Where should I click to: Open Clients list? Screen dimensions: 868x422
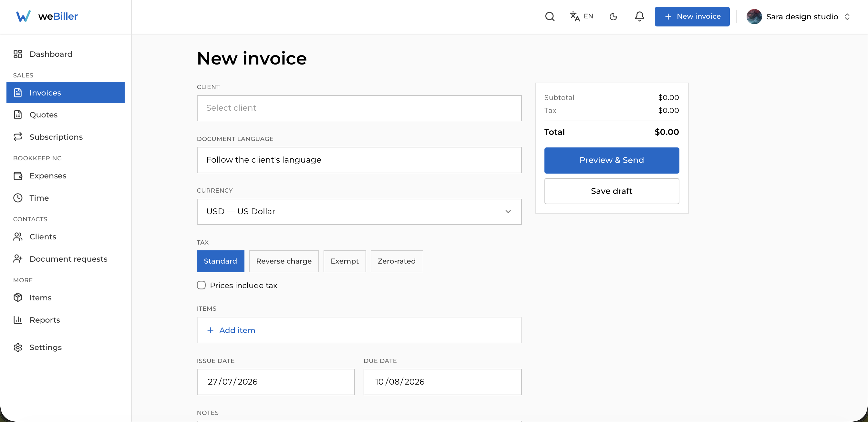click(x=65, y=236)
